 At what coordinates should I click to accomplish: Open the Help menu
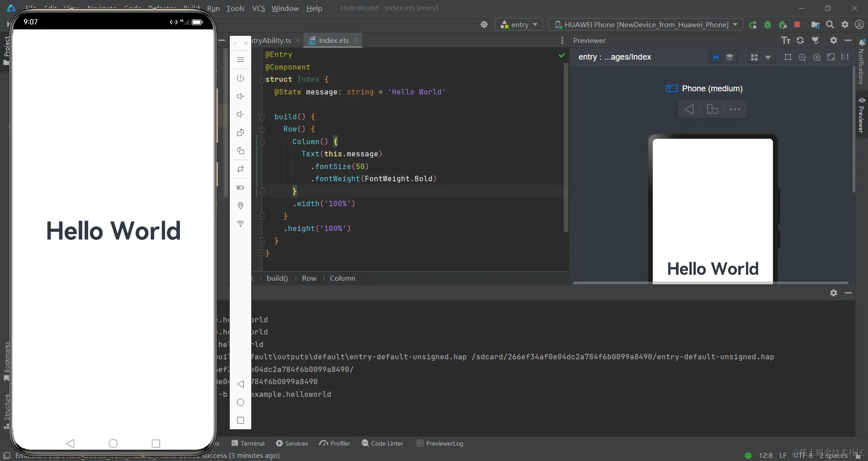314,8
